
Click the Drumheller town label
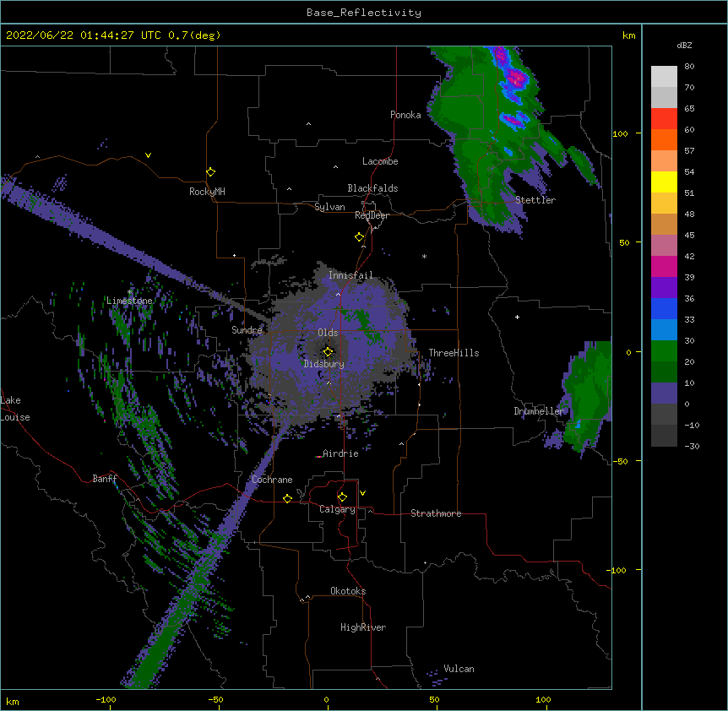(539, 411)
